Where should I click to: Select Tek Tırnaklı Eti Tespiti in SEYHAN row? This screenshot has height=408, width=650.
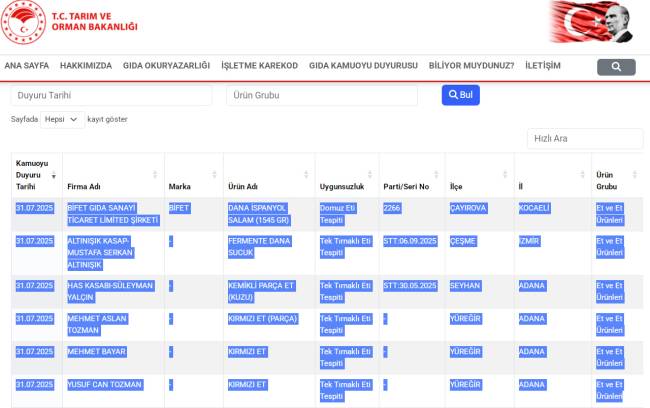pos(346,291)
